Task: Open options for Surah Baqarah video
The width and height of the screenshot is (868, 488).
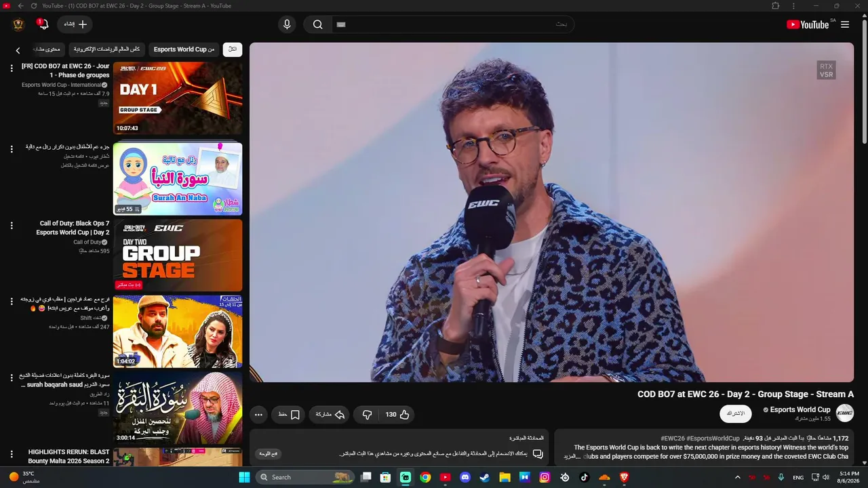Action: pyautogui.click(x=12, y=378)
